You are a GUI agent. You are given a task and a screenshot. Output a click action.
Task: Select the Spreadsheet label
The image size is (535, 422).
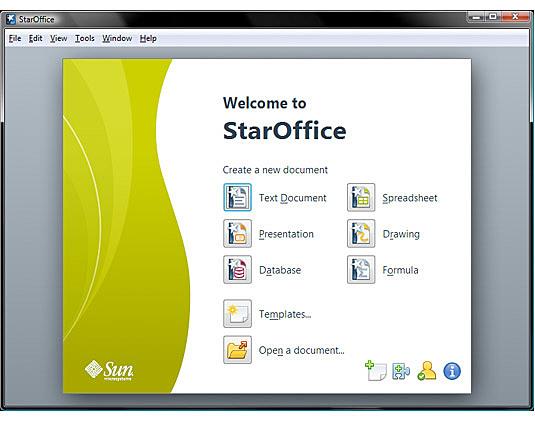pyautogui.click(x=410, y=198)
